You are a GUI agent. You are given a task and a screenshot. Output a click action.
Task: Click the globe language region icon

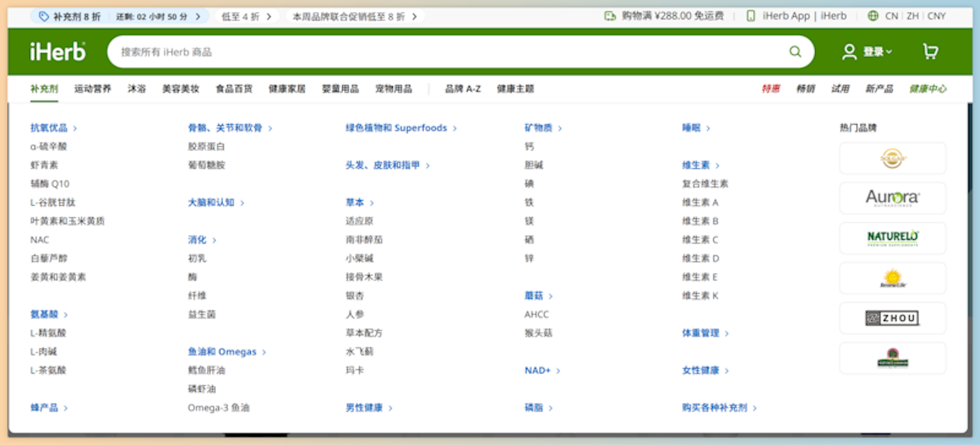pyautogui.click(x=873, y=16)
